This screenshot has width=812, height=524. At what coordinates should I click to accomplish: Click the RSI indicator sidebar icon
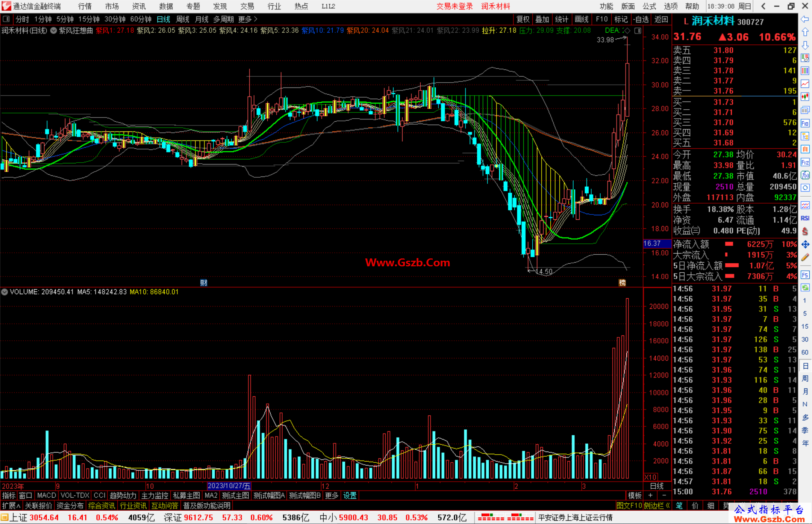805,218
